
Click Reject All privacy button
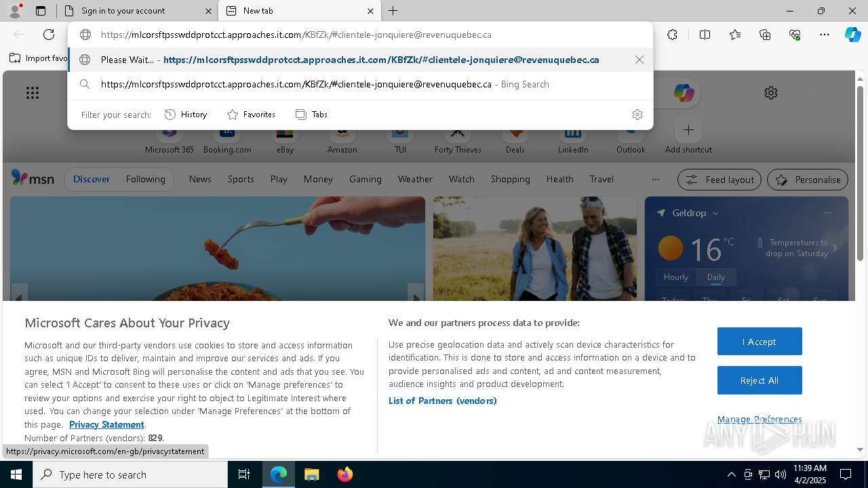pyautogui.click(x=759, y=380)
